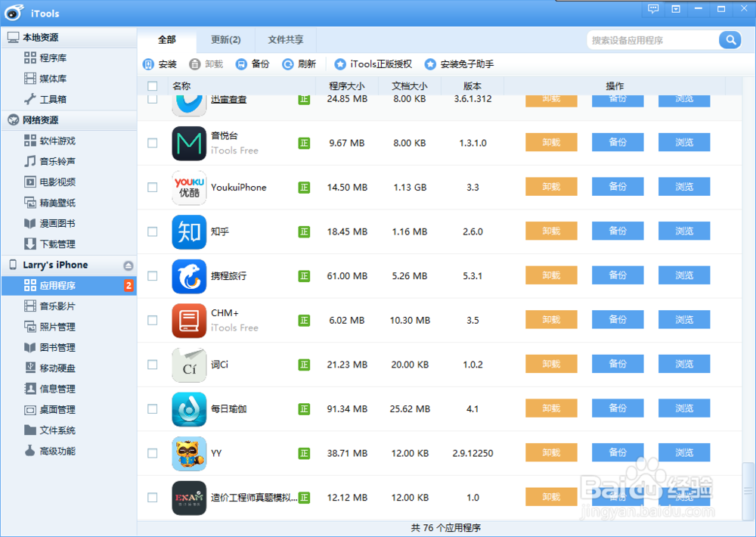Screen dimensions: 756x537
Task: Open 照片管理 photo management
Action: [x=50, y=327]
